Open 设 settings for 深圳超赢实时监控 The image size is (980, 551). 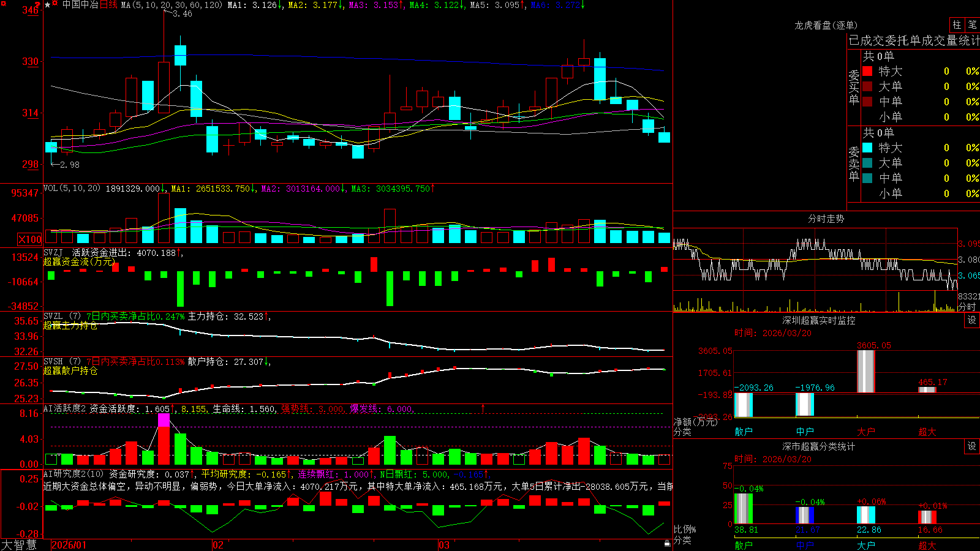pos(972,320)
